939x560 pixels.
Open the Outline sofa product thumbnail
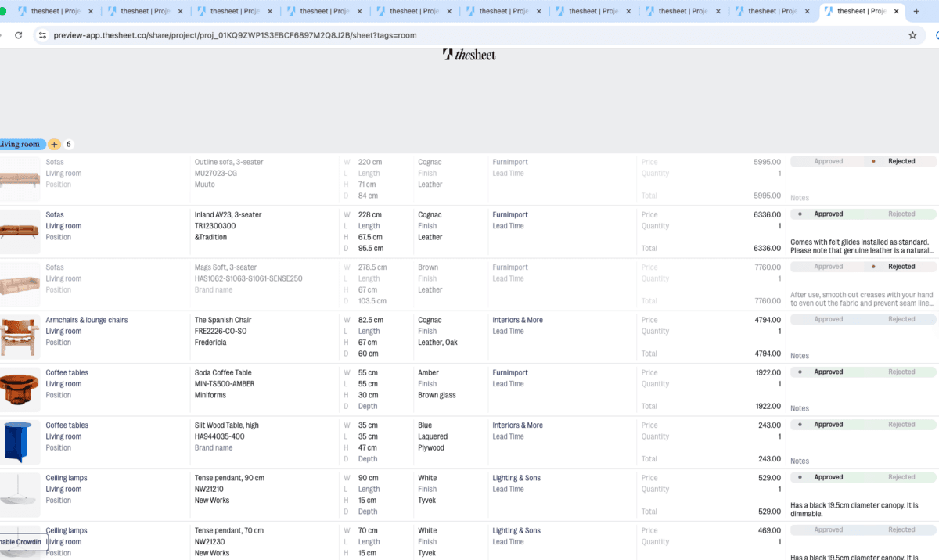(20, 179)
